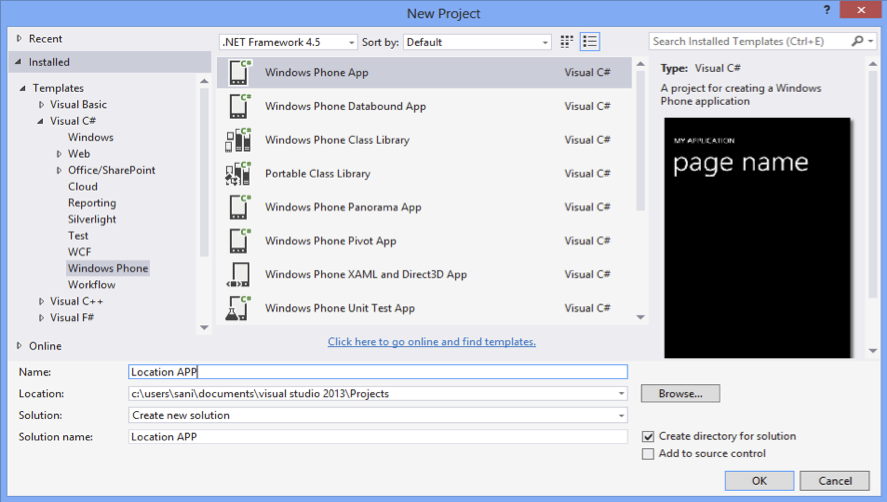Screen dimensions: 887x502
Task: Click the Search Installed Templates field
Action: (750, 41)
